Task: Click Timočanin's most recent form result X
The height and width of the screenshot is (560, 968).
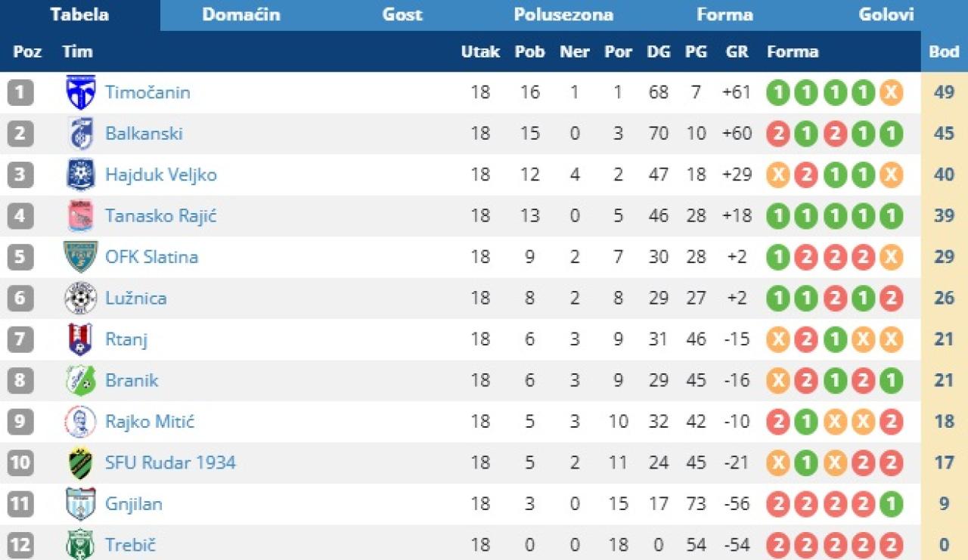Action: click(891, 93)
